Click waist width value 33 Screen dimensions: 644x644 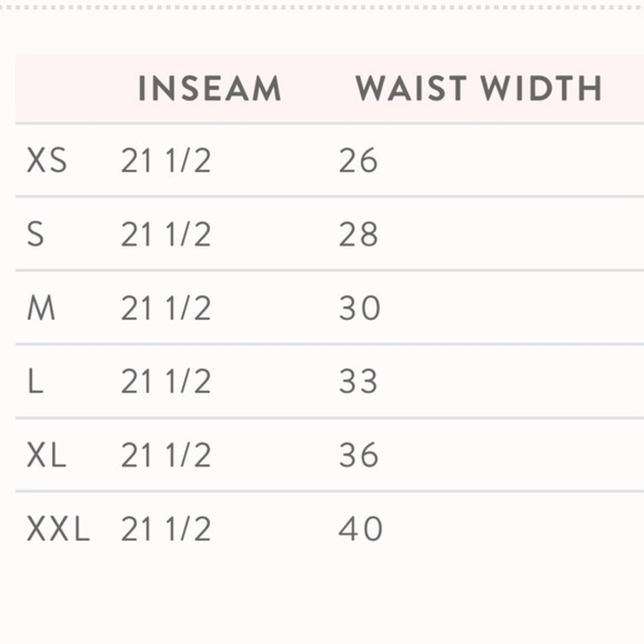pyautogui.click(x=358, y=381)
